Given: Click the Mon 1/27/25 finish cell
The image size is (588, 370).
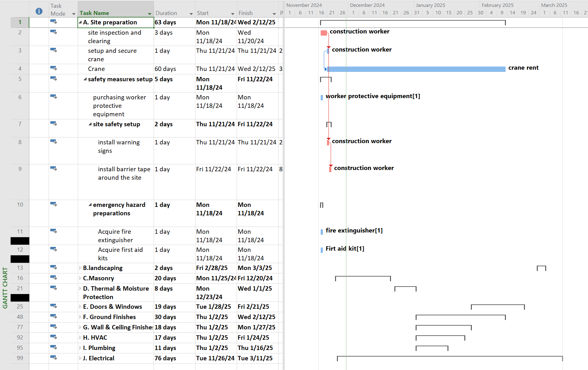Looking at the screenshot, I should 257,327.
